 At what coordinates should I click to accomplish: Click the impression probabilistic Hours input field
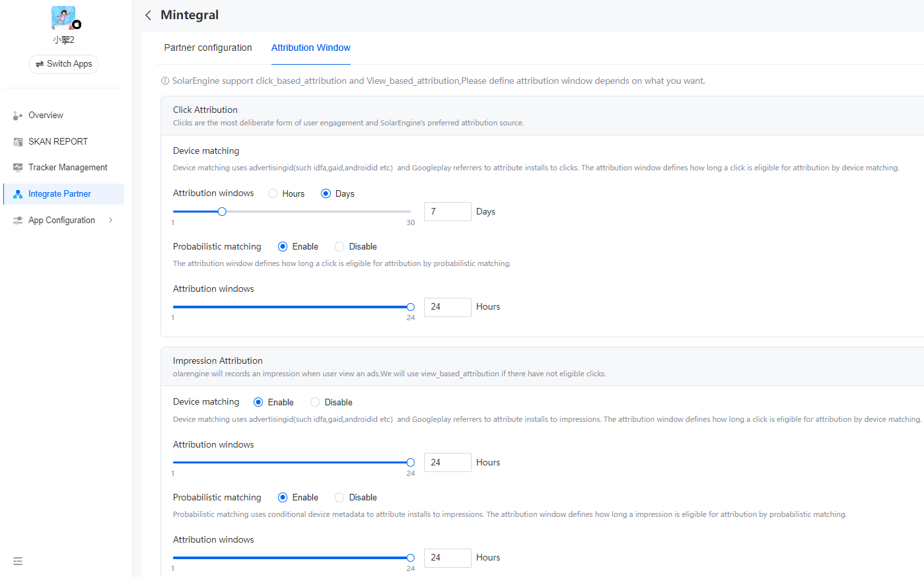click(x=448, y=558)
